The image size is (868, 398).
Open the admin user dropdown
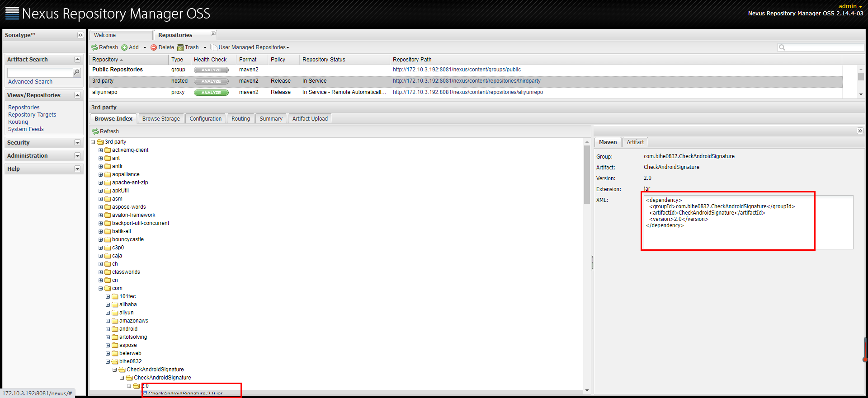(x=850, y=6)
